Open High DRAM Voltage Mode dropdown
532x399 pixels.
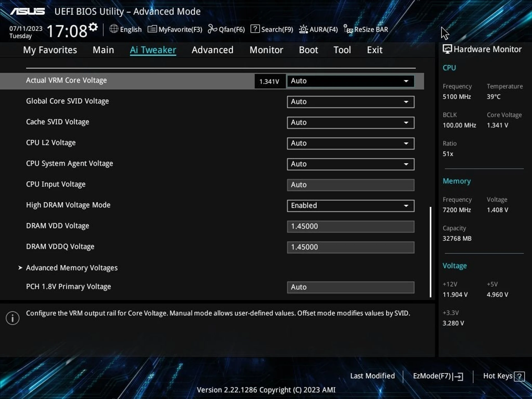351,206
